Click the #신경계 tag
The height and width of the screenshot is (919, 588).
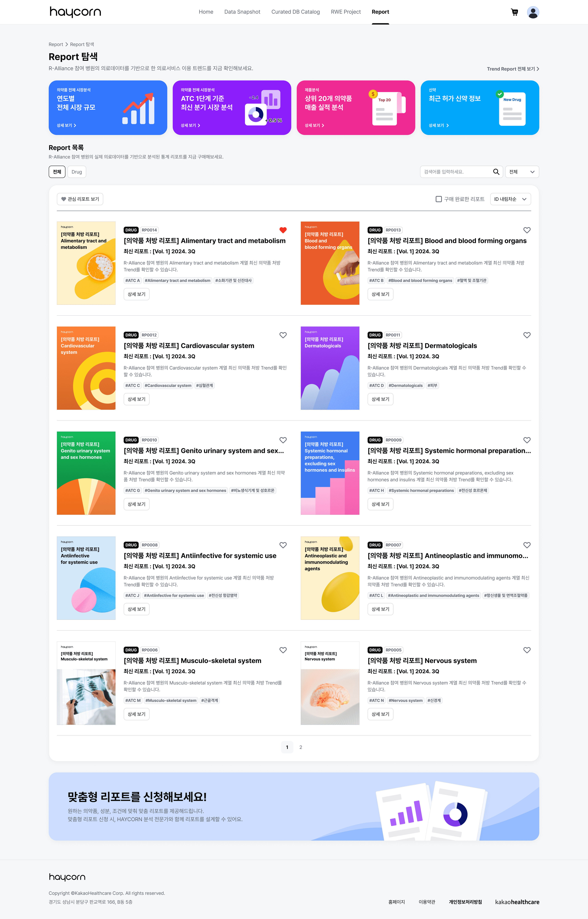click(434, 701)
